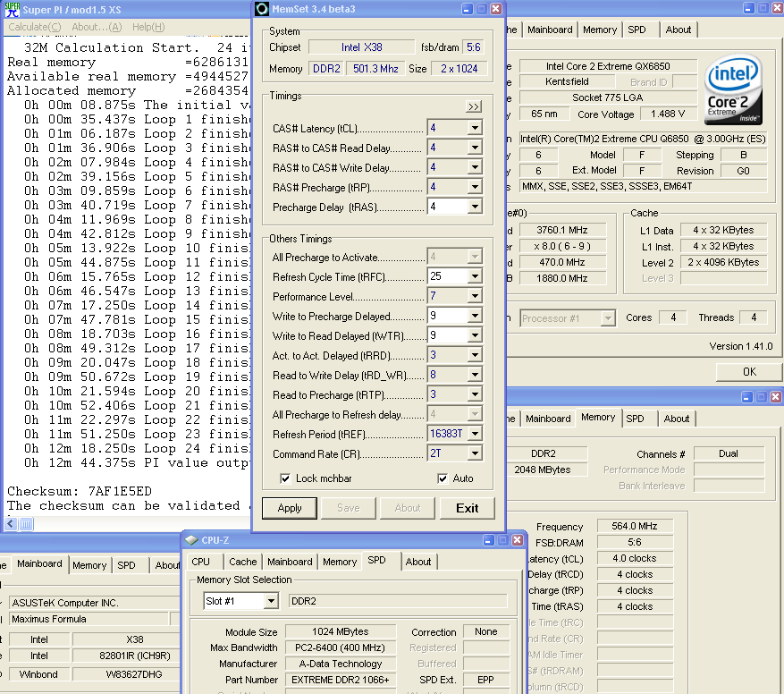Click the 2 x 1024 memory size field

[459, 69]
